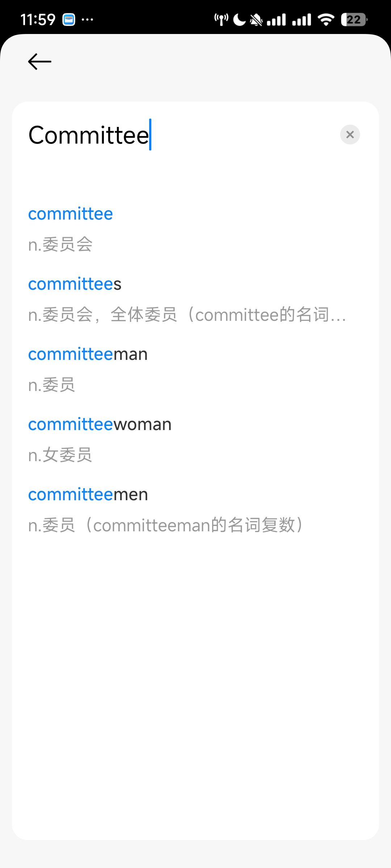Viewport: 391px width, 868px height.
Task: Select the "committees" suggestion
Action: click(x=75, y=284)
